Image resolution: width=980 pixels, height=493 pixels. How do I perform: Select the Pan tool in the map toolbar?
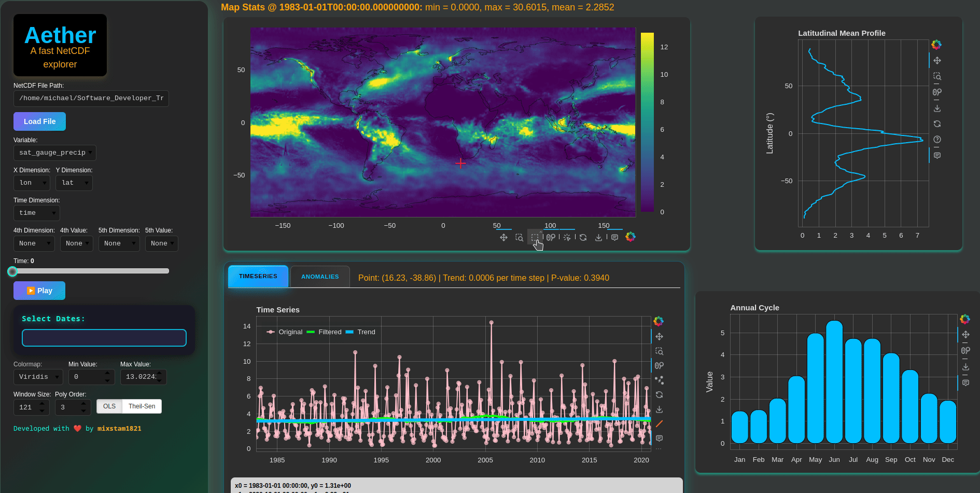point(503,237)
